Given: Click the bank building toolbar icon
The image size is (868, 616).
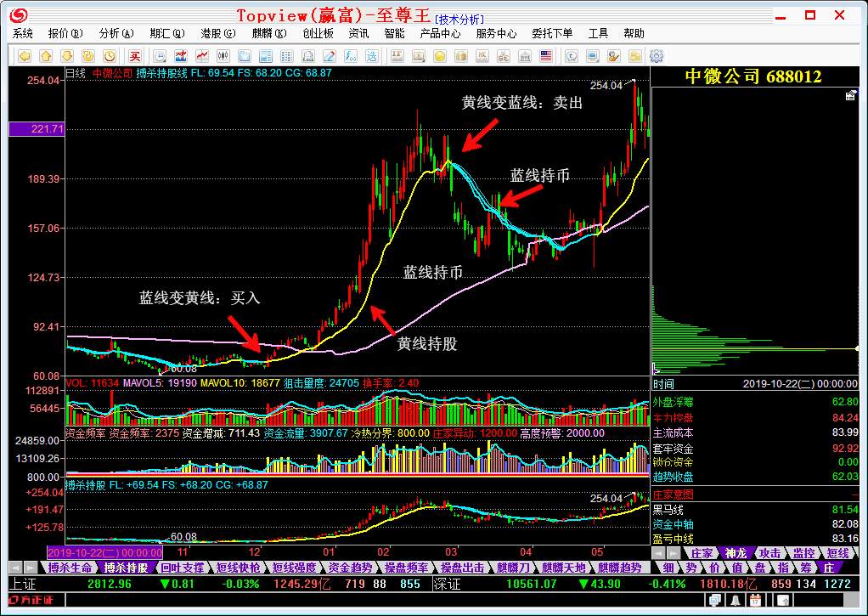Looking at the screenshot, I should pos(525,56).
